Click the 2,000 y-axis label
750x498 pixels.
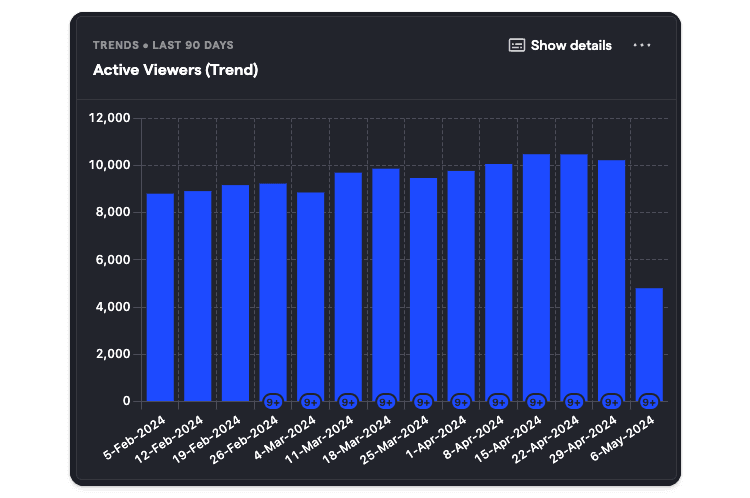113,354
